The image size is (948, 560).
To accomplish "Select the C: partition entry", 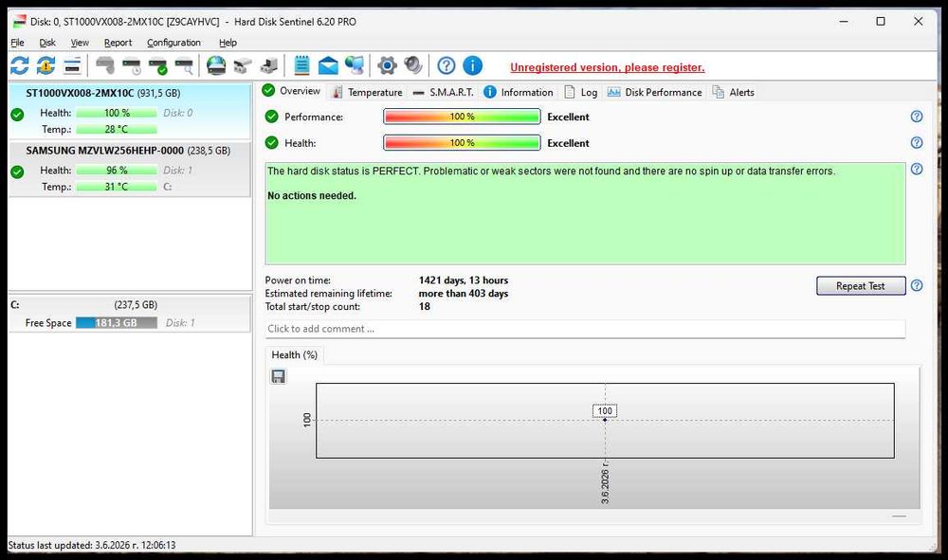I will [x=129, y=314].
